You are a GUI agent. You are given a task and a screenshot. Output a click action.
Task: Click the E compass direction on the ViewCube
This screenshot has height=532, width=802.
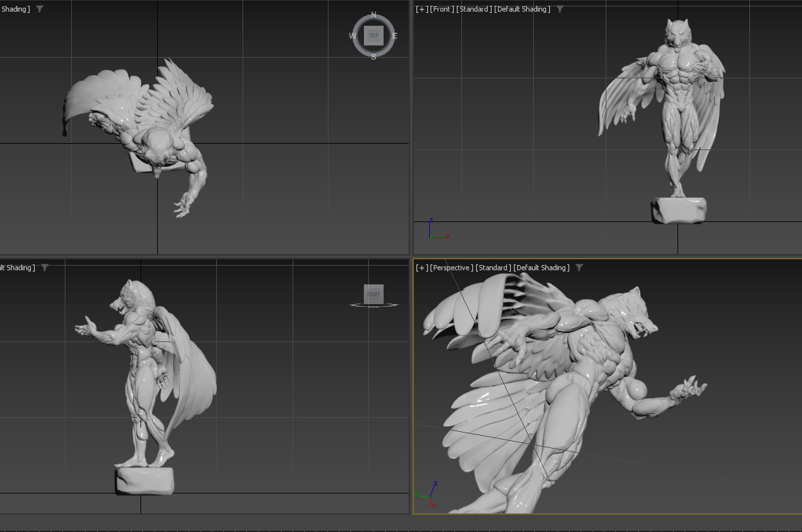click(395, 36)
